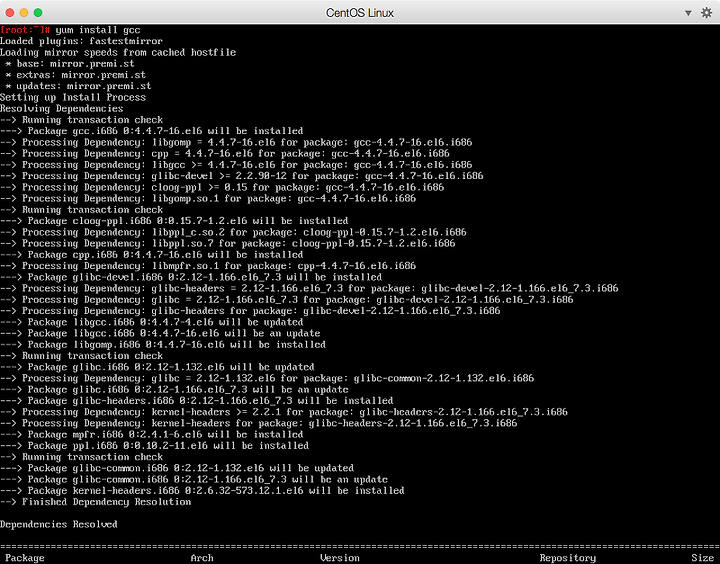Image resolution: width=720 pixels, height=564 pixels.
Task: Click the 'cpp = 4.4.7-16.el6' dependency line
Action: 225,153
